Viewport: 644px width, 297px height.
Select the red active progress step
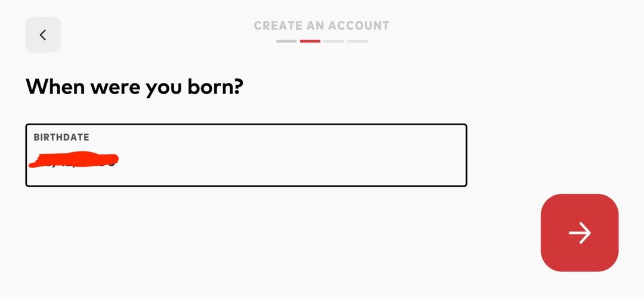point(310,41)
